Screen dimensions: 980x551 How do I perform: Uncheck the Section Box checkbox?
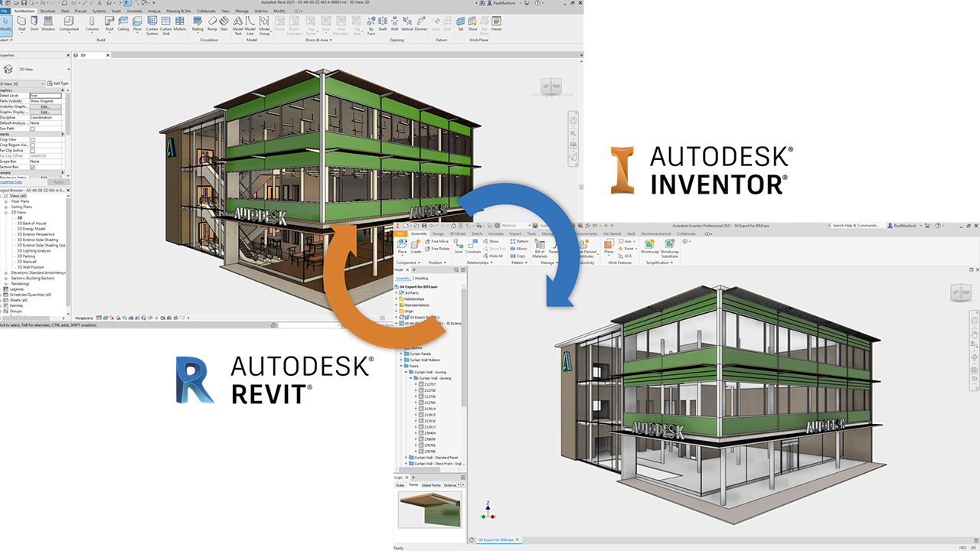(32, 167)
